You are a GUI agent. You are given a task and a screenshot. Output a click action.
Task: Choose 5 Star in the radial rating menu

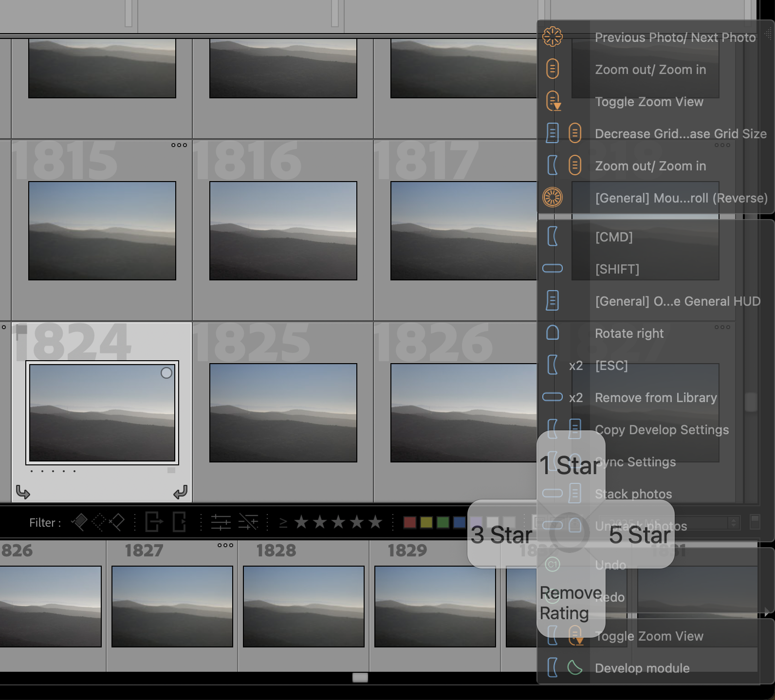(639, 534)
